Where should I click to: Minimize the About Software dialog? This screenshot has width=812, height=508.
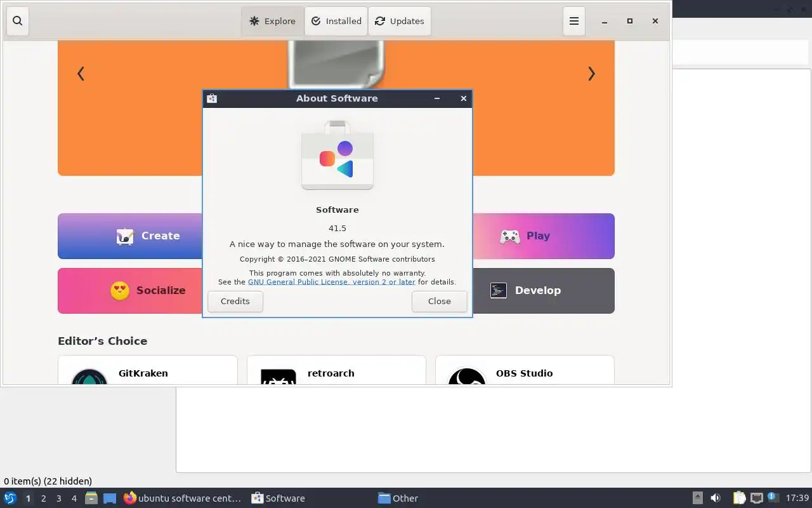437,98
